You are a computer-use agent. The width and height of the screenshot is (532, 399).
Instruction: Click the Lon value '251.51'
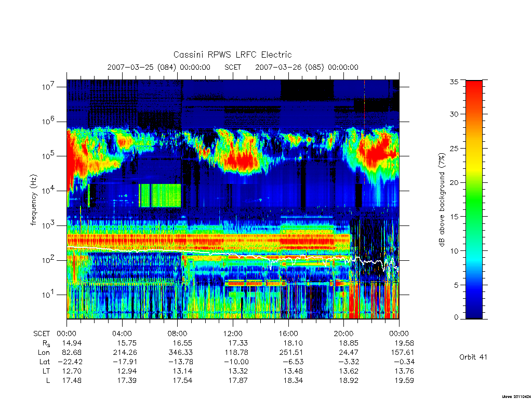pyautogui.click(x=291, y=353)
